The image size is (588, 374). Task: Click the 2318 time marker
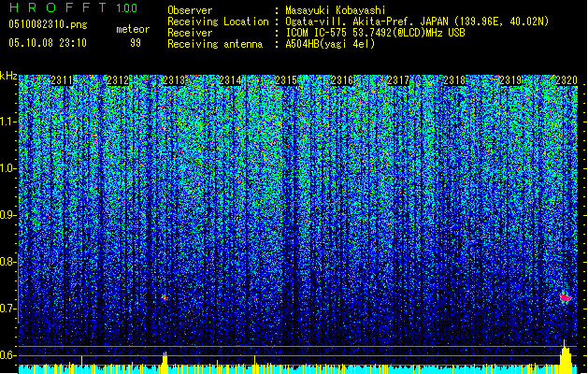454,80
